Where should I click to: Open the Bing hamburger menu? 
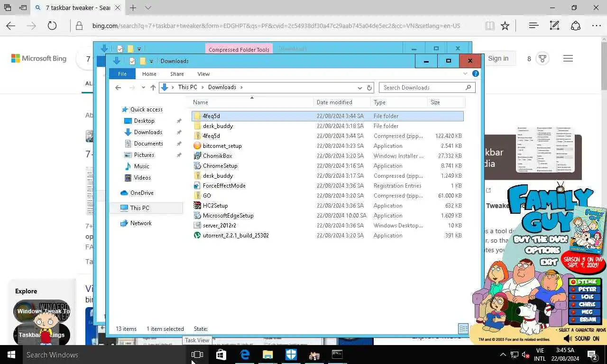coord(568,59)
